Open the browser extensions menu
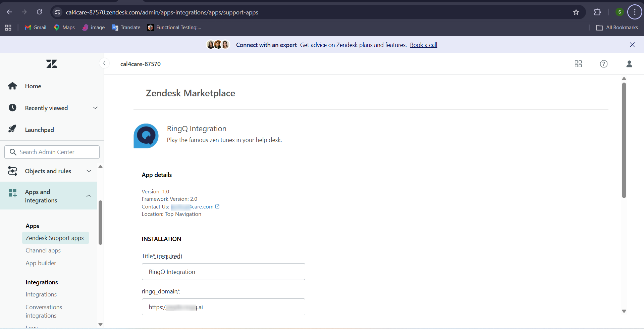Image resolution: width=644 pixels, height=329 pixels. pos(597,12)
